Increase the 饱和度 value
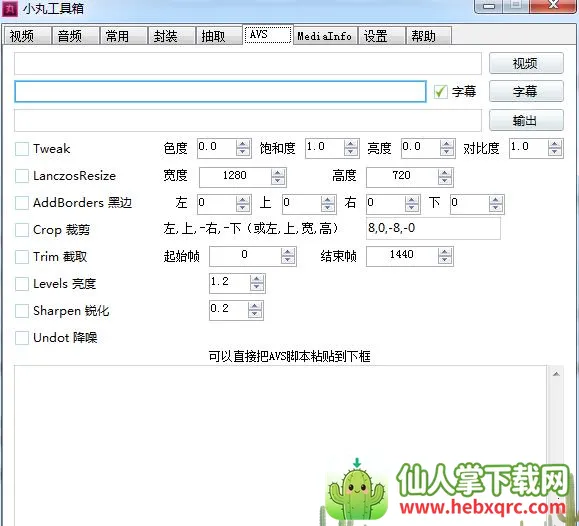This screenshot has height=526, width=579. click(351, 144)
